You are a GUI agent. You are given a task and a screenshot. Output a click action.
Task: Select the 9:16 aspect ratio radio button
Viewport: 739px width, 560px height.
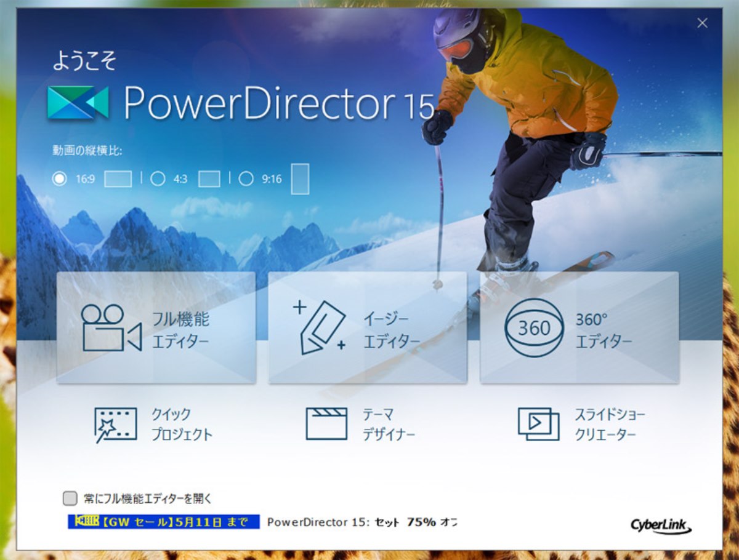pyautogui.click(x=246, y=179)
